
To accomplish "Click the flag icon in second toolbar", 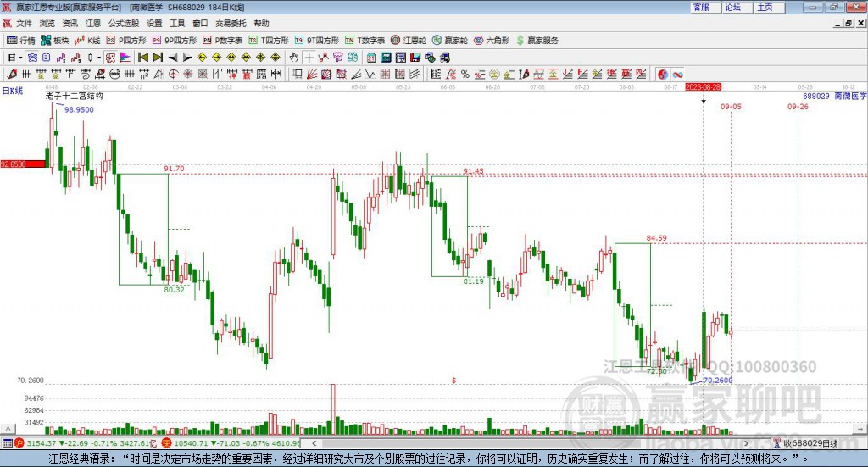I will [125, 58].
